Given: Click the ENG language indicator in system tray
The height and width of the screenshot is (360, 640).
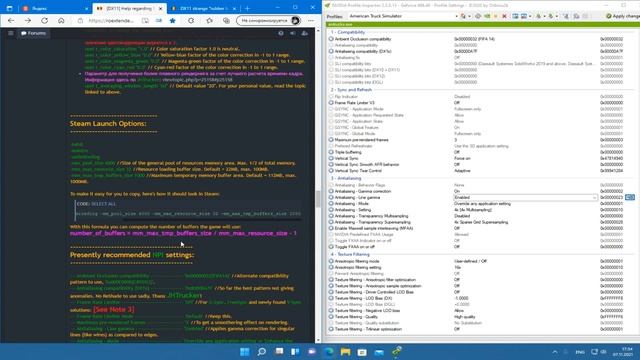Looking at the screenshot, I should pos(580,352).
